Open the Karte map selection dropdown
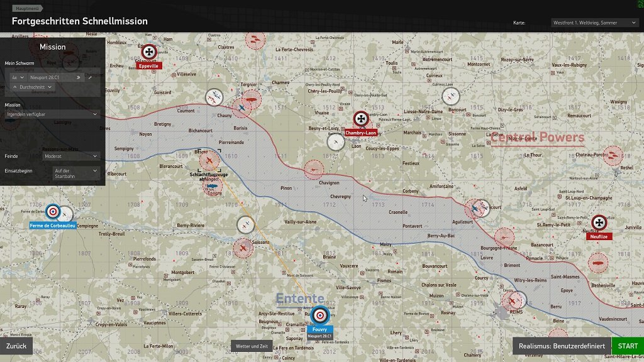The image size is (644, 362). pyautogui.click(x=594, y=23)
